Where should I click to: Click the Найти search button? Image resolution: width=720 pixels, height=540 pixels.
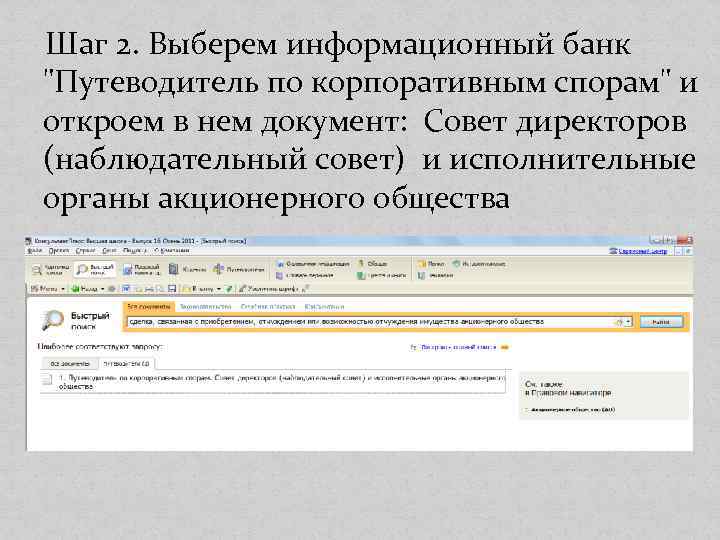[x=661, y=322]
